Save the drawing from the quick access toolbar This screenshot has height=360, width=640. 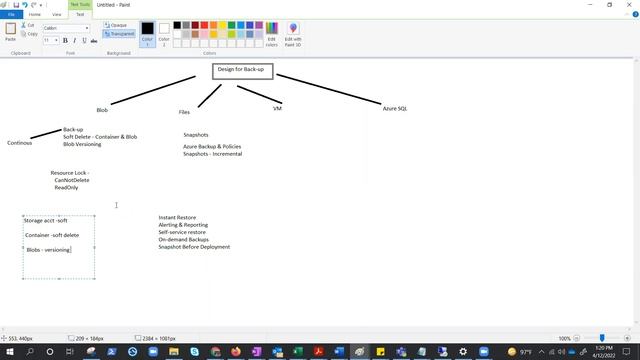click(x=16, y=5)
